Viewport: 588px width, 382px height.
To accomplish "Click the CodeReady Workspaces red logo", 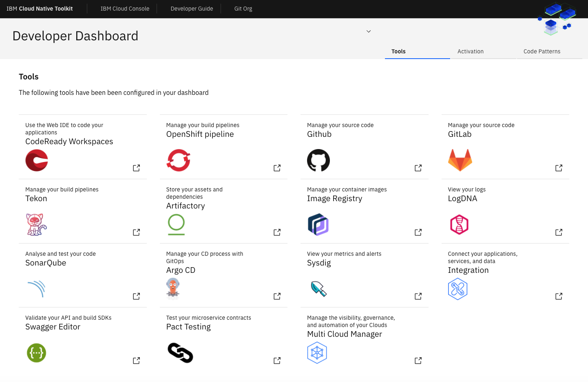I will click(x=37, y=160).
